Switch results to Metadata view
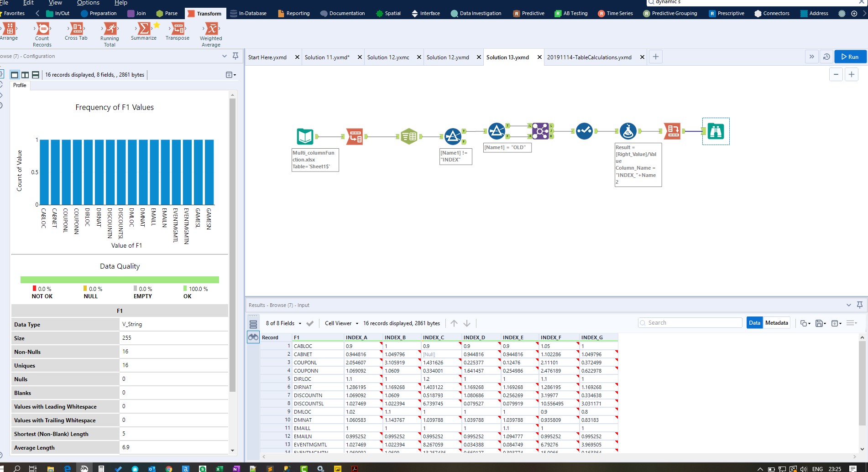 (776, 323)
